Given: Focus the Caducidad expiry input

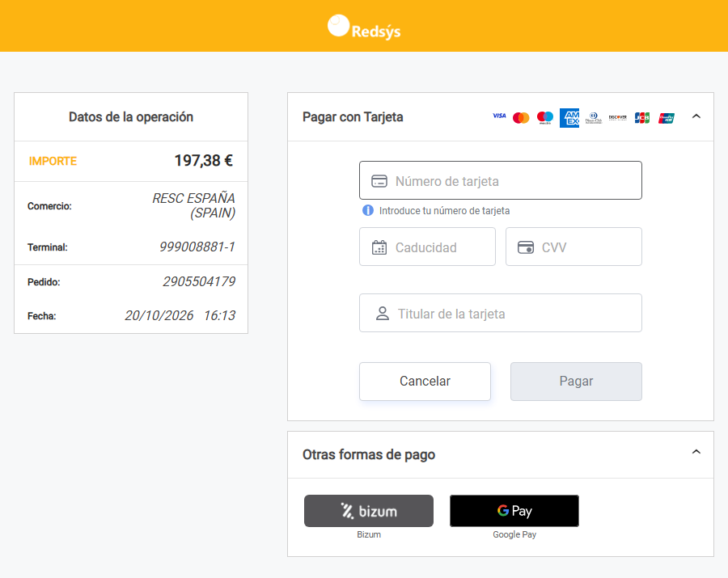Looking at the screenshot, I should (x=427, y=247).
